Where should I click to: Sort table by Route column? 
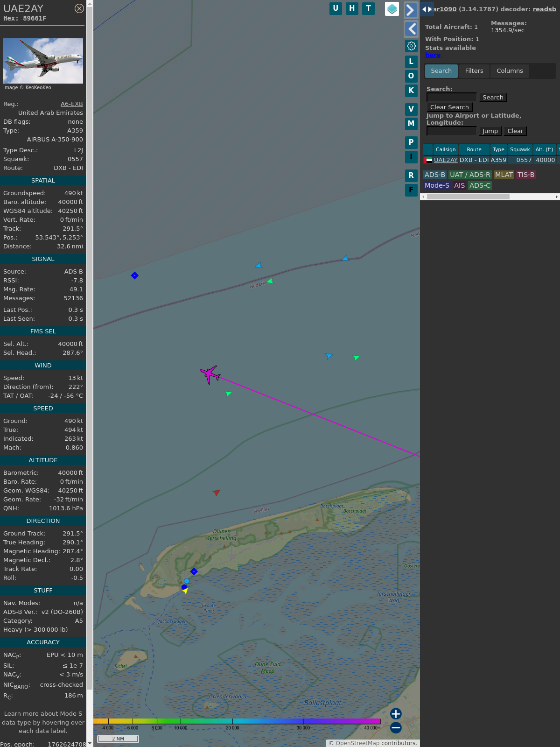coord(474,149)
